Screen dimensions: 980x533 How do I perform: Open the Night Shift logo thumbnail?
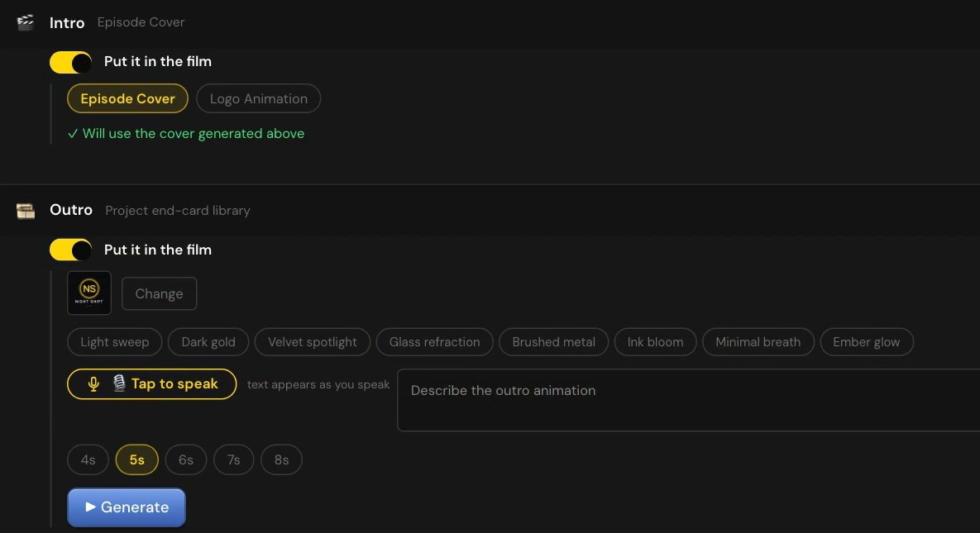(x=89, y=293)
